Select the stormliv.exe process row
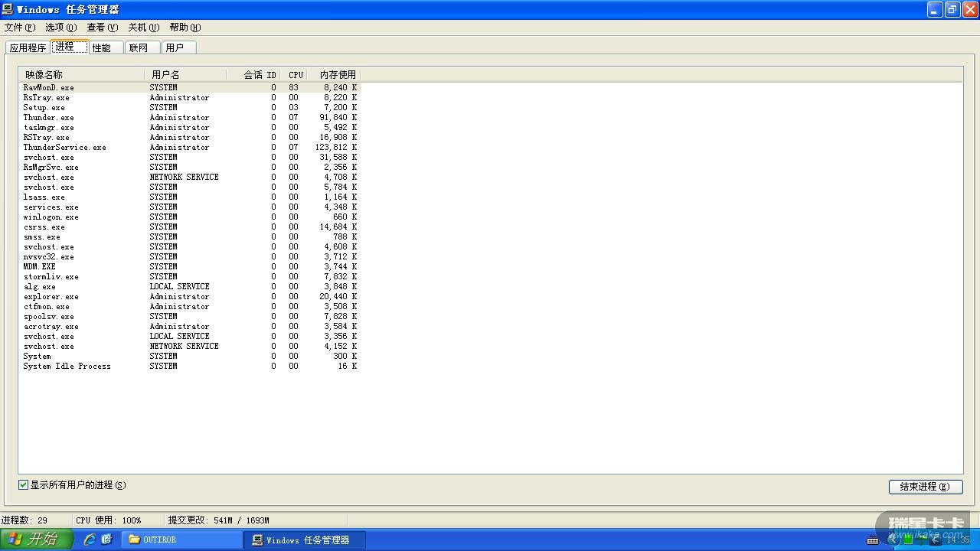Viewport: 980px width, 551px height. pyautogui.click(x=190, y=277)
